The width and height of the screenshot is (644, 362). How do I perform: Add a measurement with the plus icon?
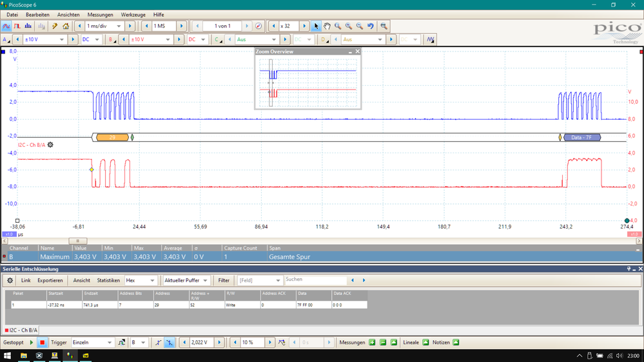coord(372,343)
